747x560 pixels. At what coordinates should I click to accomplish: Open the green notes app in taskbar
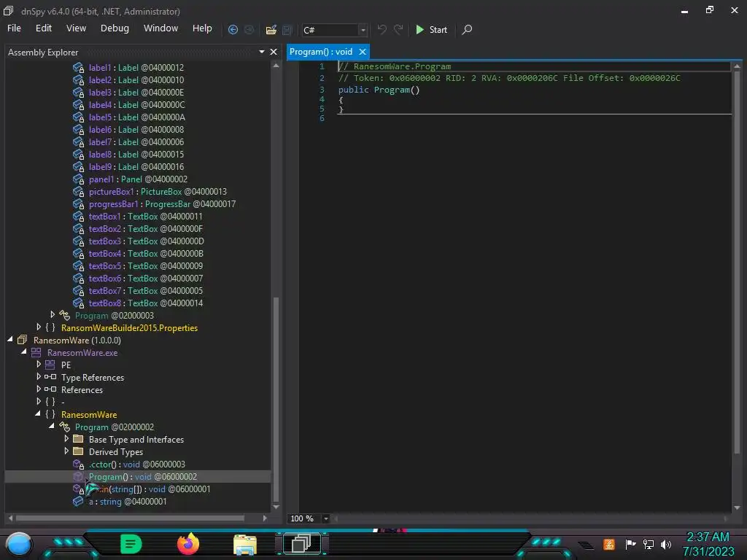click(x=131, y=544)
